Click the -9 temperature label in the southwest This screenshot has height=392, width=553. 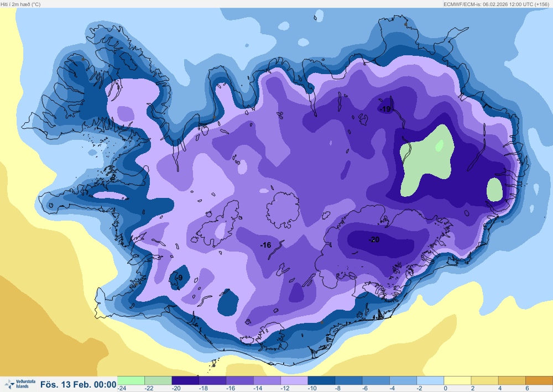pos(180,278)
